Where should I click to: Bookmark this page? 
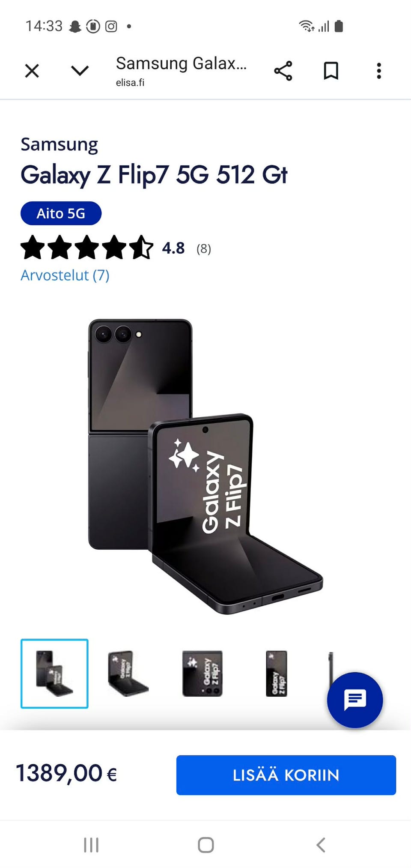tap(331, 71)
